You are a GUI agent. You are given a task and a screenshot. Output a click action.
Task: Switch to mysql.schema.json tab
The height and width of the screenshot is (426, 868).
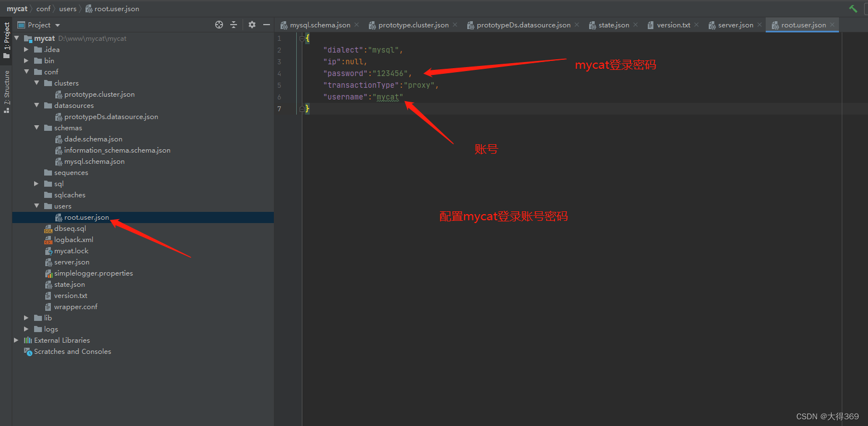320,25
